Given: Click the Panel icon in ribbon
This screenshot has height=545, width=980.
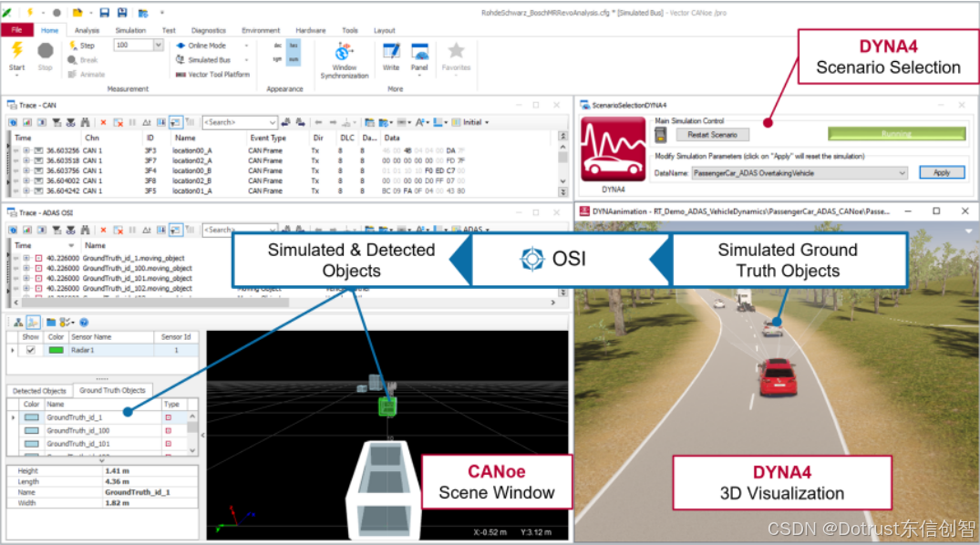Looking at the screenshot, I should [419, 52].
